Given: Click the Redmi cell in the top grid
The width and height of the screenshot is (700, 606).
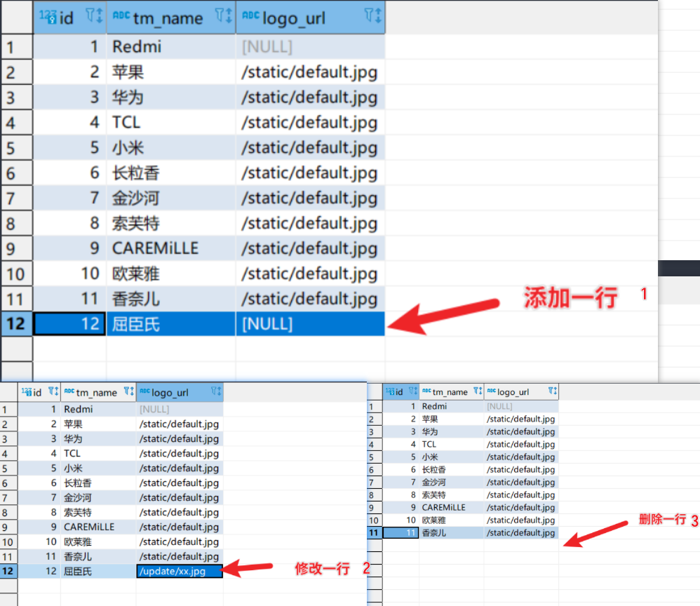Looking at the screenshot, I should [x=171, y=46].
